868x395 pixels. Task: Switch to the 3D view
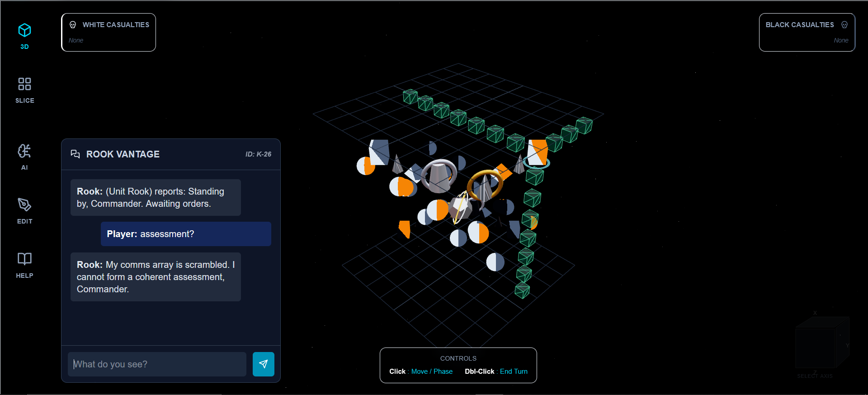(x=24, y=36)
